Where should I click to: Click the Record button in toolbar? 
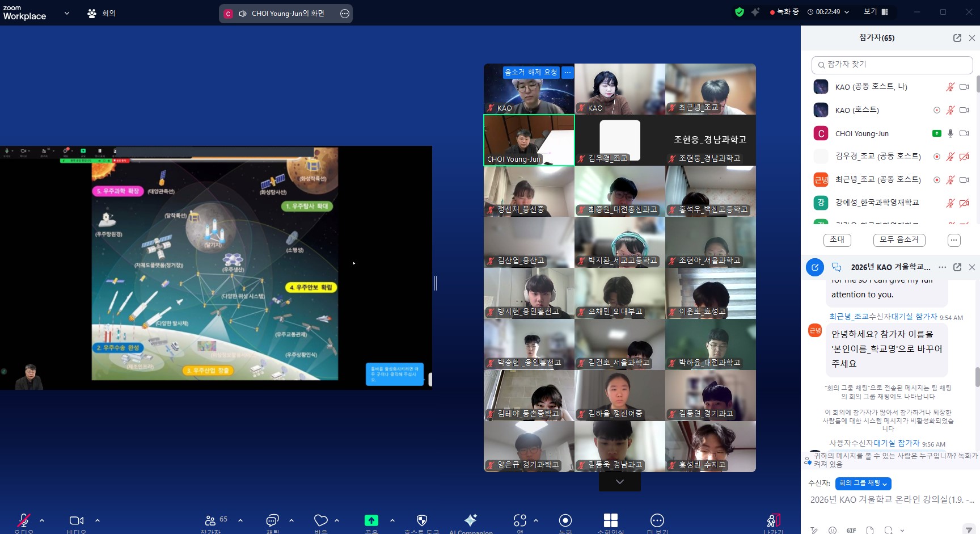pyautogui.click(x=565, y=520)
